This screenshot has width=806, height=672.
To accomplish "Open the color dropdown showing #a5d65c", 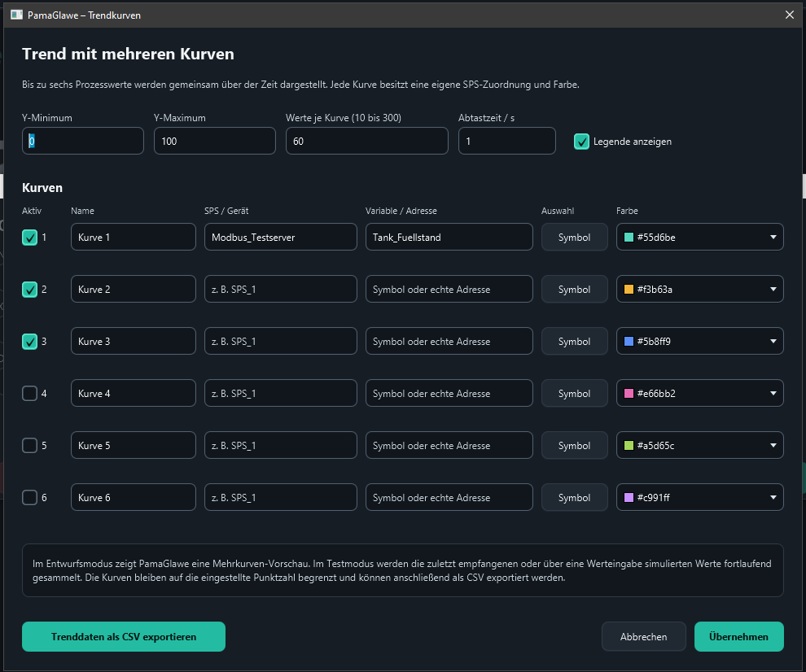I will coord(699,445).
